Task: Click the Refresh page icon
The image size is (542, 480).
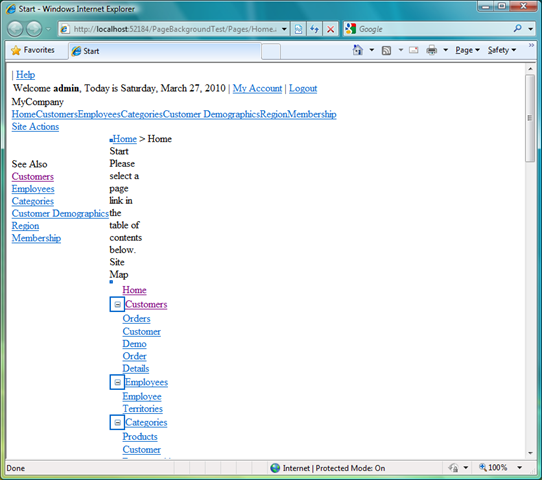Action: pyautogui.click(x=314, y=29)
